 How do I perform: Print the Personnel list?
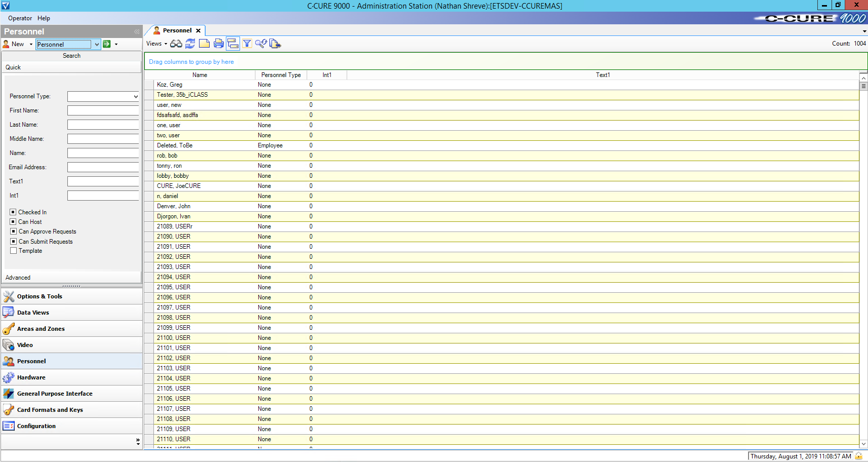[x=218, y=44]
